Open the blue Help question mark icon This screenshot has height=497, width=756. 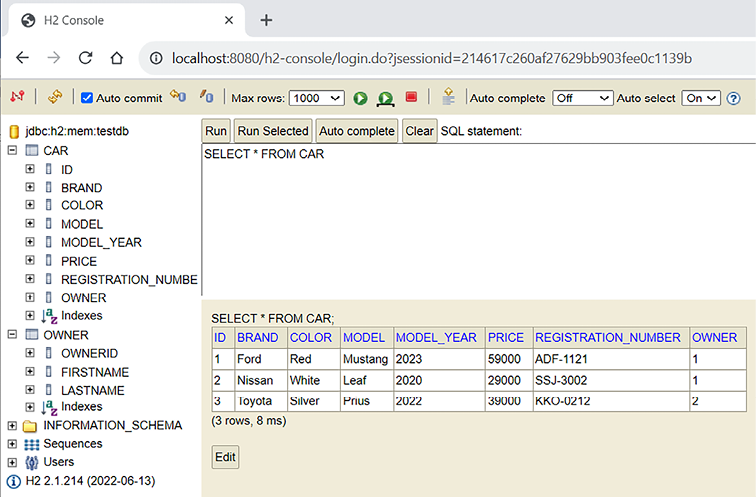[733, 98]
